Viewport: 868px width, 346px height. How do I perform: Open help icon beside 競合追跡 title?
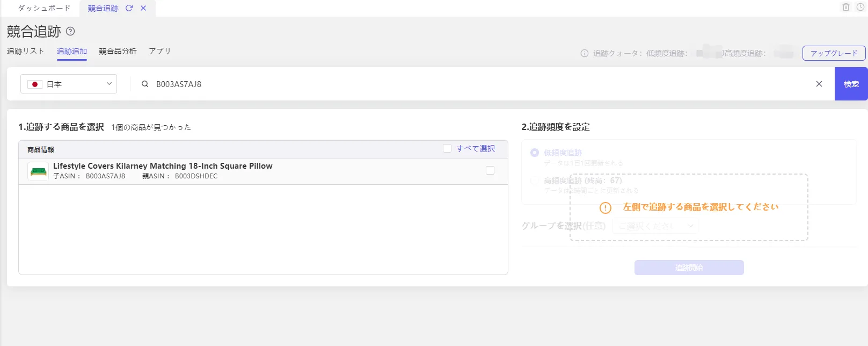click(70, 31)
